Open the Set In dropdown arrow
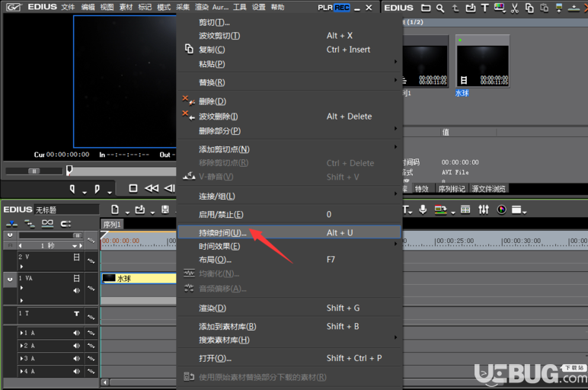588x390 pixels. click(x=85, y=193)
